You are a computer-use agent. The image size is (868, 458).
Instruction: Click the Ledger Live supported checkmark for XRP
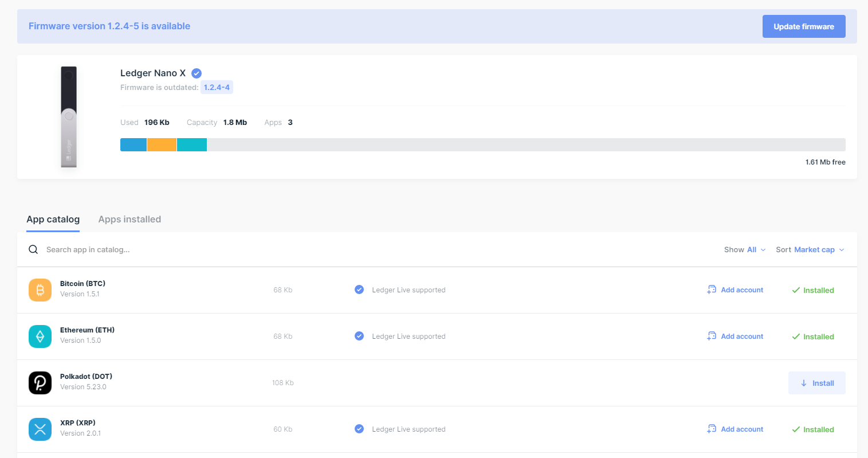click(359, 429)
